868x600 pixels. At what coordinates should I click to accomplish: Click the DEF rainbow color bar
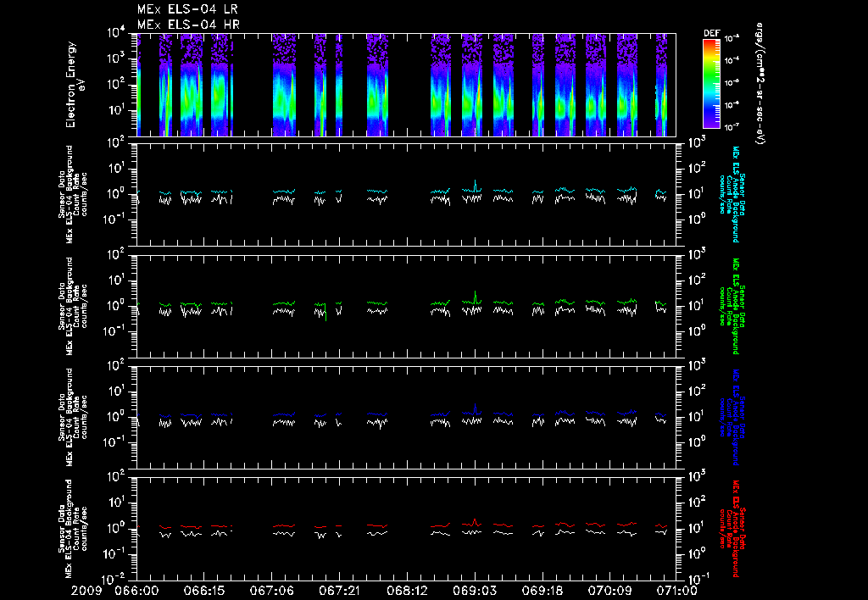(711, 84)
